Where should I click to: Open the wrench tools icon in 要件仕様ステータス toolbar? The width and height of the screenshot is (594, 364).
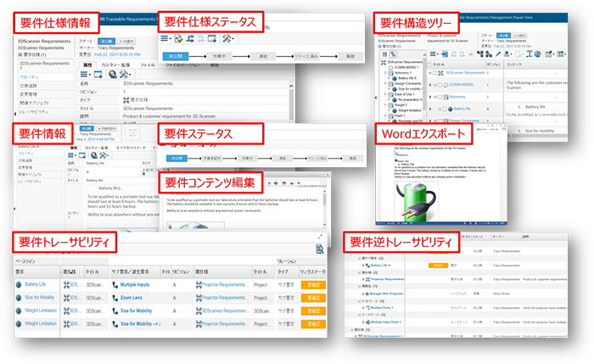pyautogui.click(x=227, y=39)
